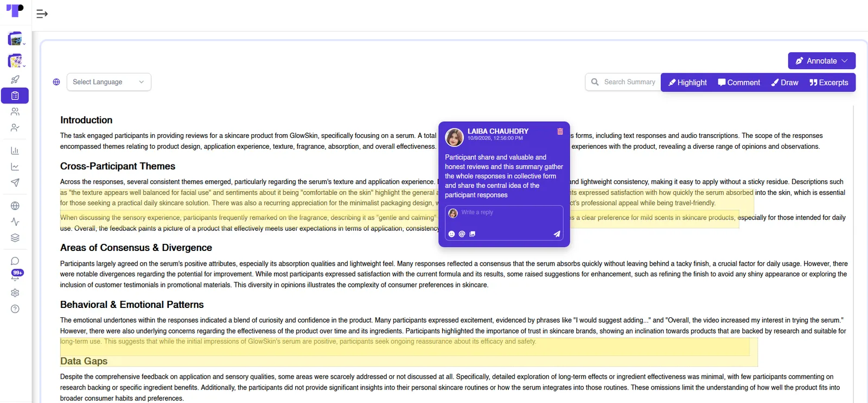Click the globe icon beside Select Language
868x403 pixels.
pos(56,82)
